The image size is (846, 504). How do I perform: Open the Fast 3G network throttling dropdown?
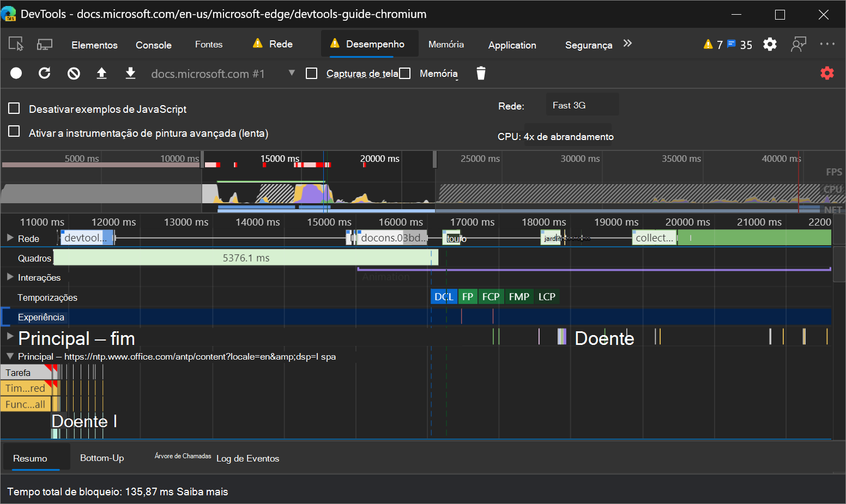[582, 105]
